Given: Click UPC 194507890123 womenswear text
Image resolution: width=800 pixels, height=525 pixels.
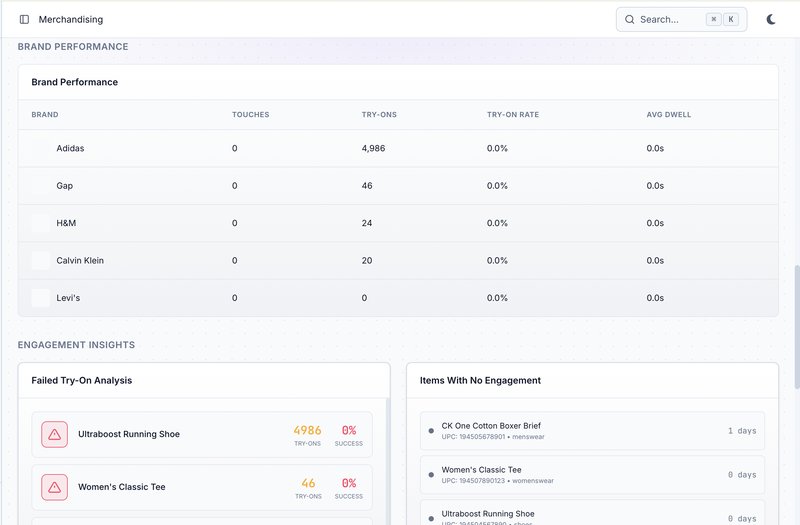Looking at the screenshot, I should click(x=497, y=481).
